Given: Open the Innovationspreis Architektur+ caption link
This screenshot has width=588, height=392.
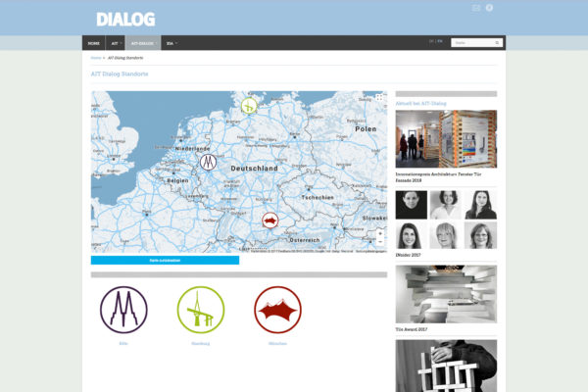Looking at the screenshot, I should 438,177.
